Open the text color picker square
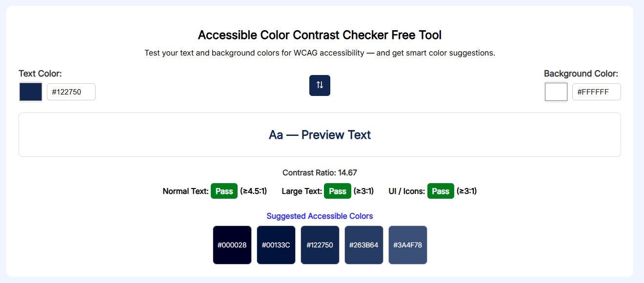Viewport: 644px width, 283px height. (x=30, y=92)
